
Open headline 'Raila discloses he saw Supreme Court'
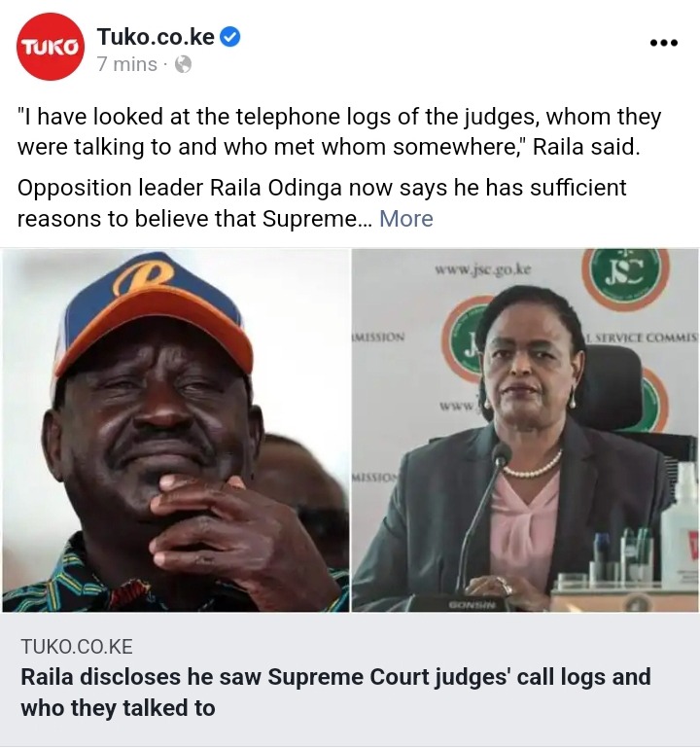335,677
